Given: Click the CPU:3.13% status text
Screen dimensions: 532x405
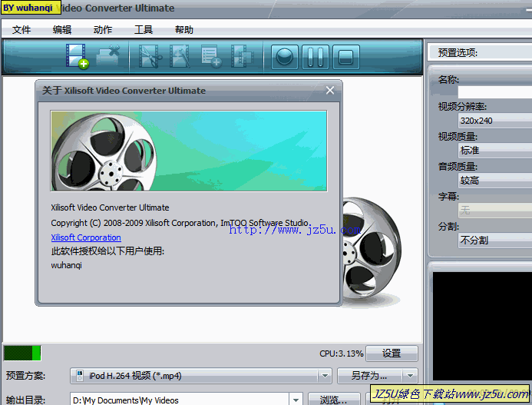Looking at the screenshot, I should click(342, 354).
